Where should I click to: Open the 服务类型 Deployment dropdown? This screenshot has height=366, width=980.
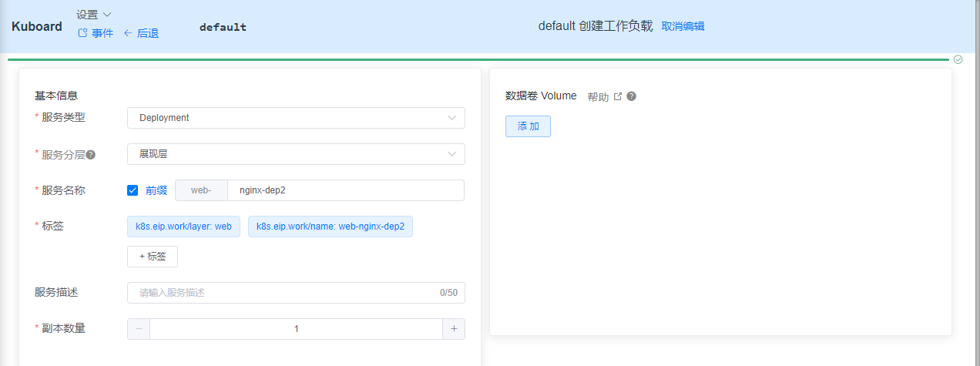click(296, 118)
